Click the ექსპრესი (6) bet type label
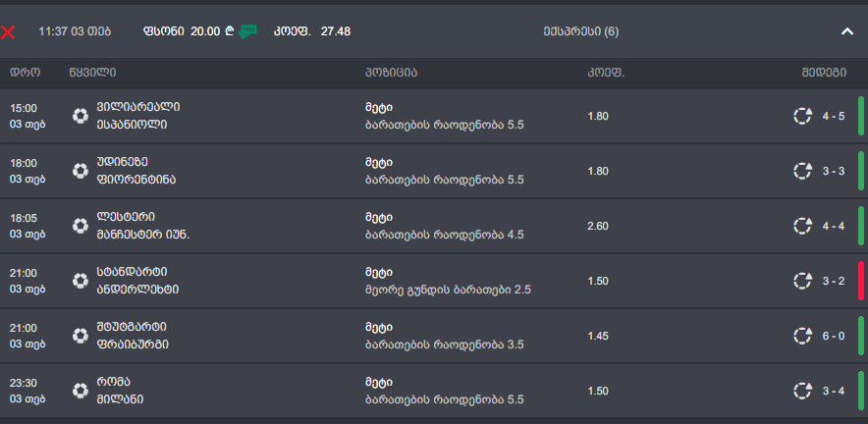The width and height of the screenshot is (868, 424). (x=580, y=31)
